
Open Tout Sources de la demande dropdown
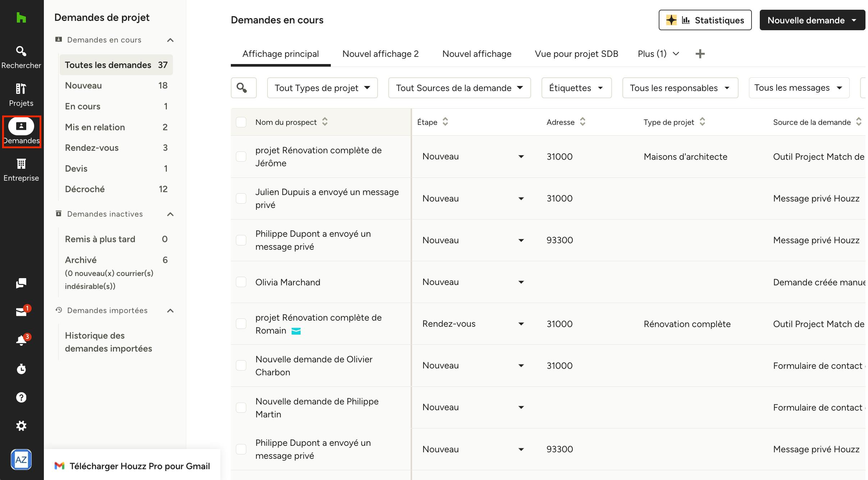(x=460, y=88)
